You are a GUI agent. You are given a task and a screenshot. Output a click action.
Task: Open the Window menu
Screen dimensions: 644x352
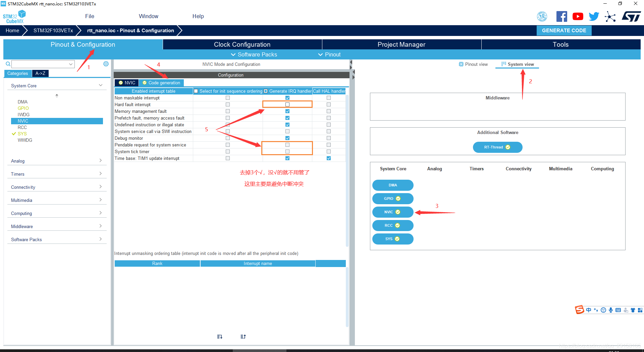click(149, 16)
